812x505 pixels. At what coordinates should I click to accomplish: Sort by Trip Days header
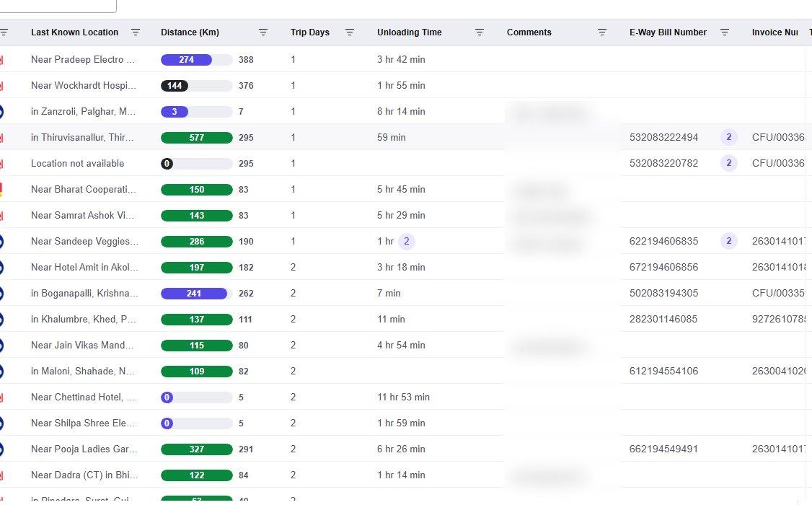pos(309,32)
